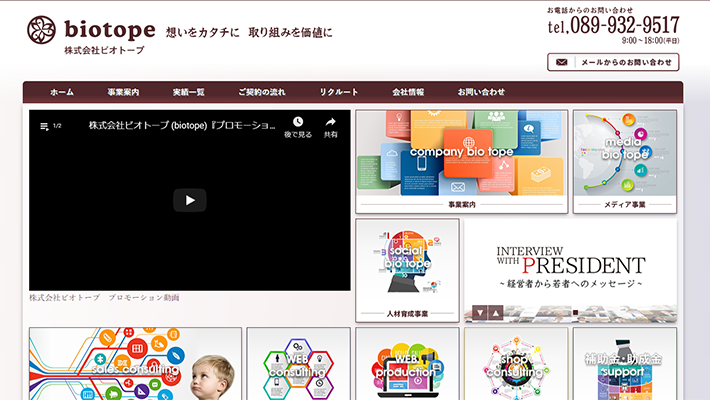
Task: Click the biotope flower logo icon
Action: coord(41,30)
